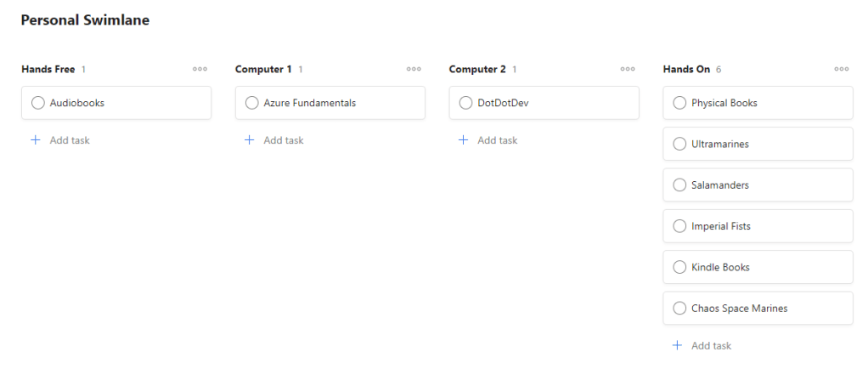Open the Hands Free column options ellipsis
The height and width of the screenshot is (369, 868).
(x=200, y=69)
